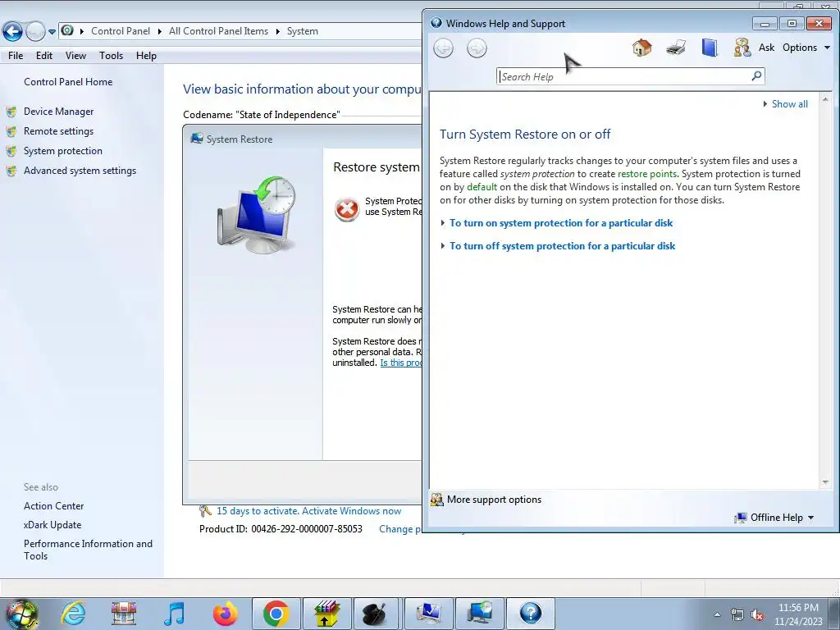
Task: Click the magnifier Search Help button
Action: point(756,76)
